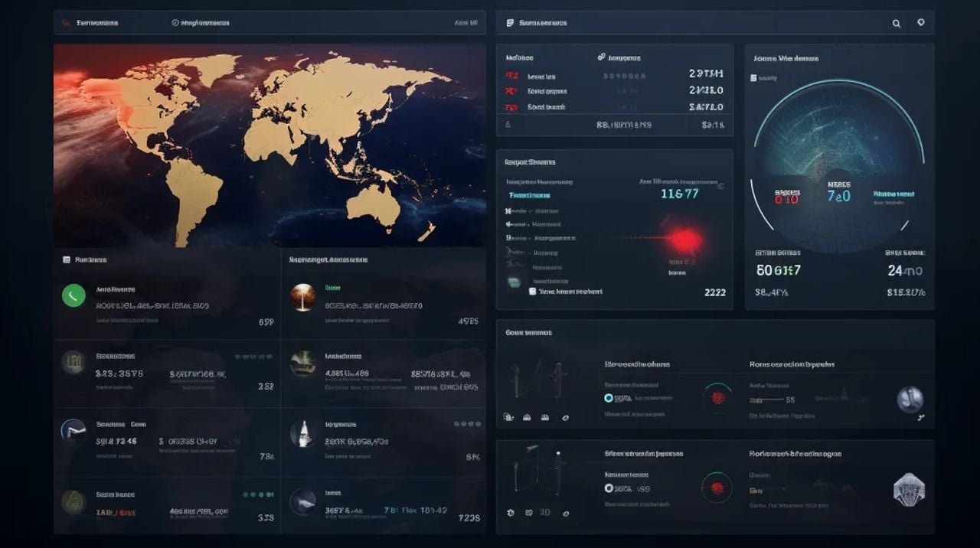Viewport: 980px width, 548px height.
Task: Toggle the checkbox beside value 2222
Action: [533, 292]
